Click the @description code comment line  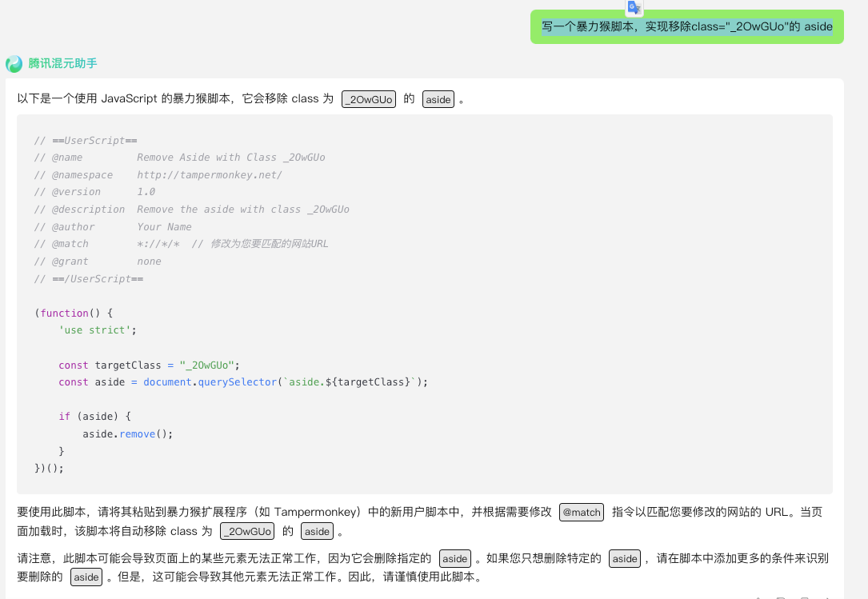tap(191, 210)
